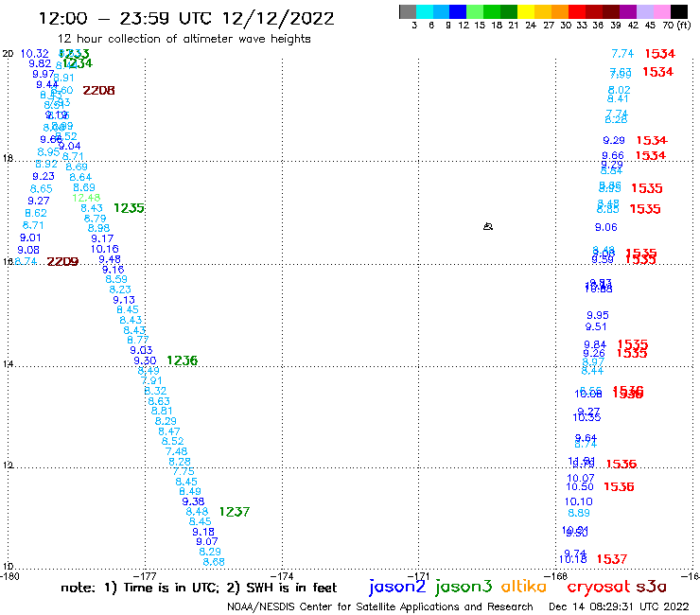Screen dimensions: 700x615
Task: Choose the yellow 24 ft legend swatch
Action: coord(526,11)
